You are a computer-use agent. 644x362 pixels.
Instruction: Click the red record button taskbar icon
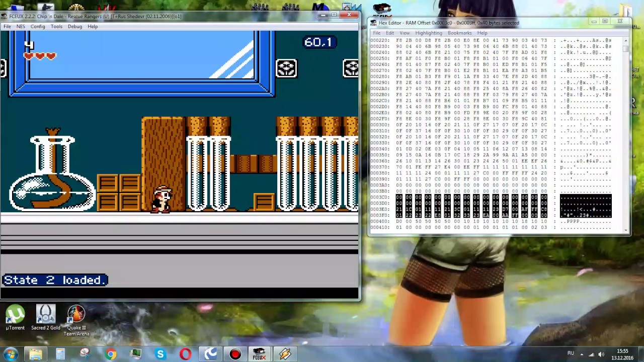[235, 354]
